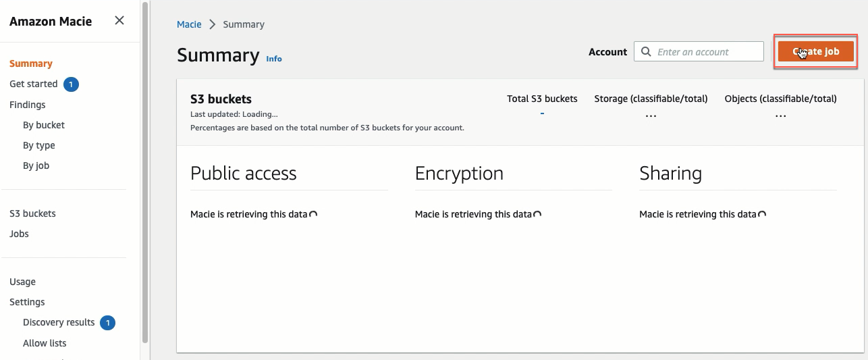This screenshot has width=868, height=360.
Task: Select Findings in the navigation menu
Action: [x=28, y=105]
